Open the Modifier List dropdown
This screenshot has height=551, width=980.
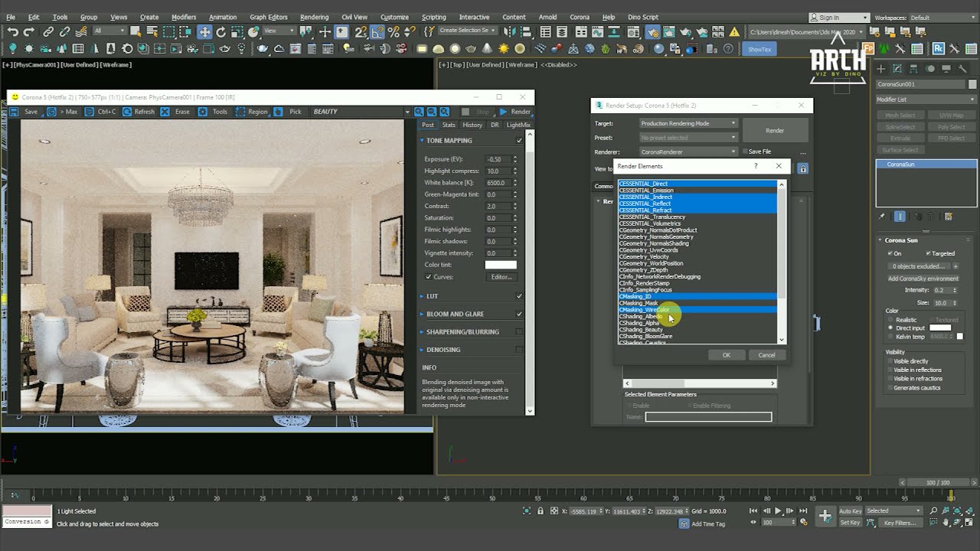(x=926, y=99)
